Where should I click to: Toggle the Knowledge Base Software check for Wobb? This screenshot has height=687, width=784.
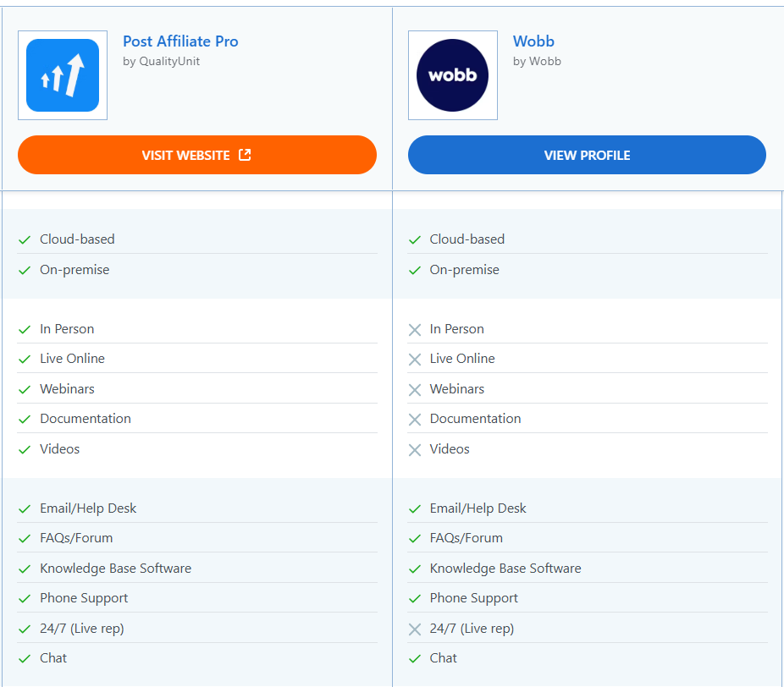[x=415, y=568]
